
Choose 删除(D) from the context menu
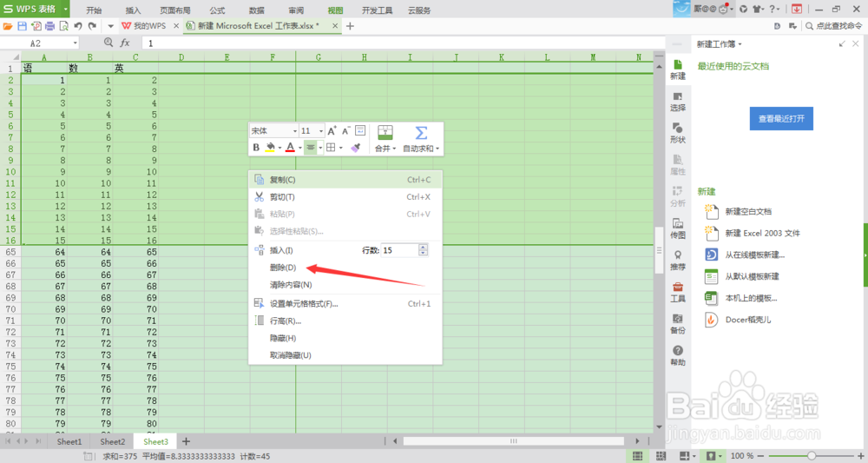point(345,268)
